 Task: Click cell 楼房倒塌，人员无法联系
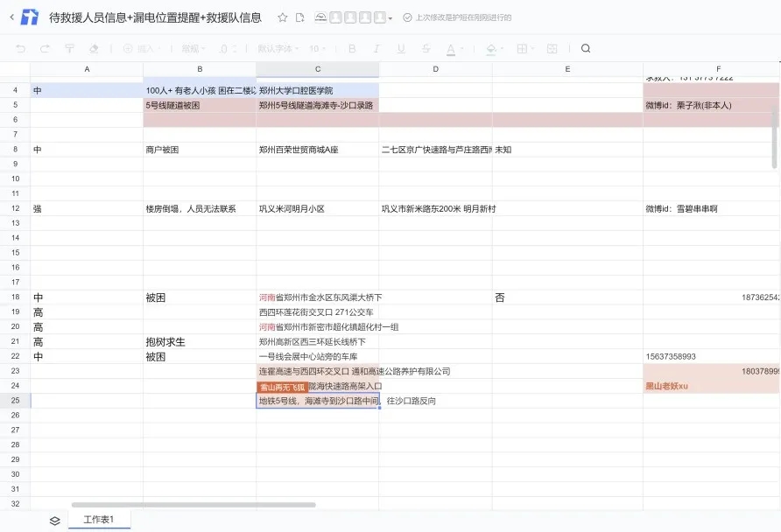[x=200, y=209]
